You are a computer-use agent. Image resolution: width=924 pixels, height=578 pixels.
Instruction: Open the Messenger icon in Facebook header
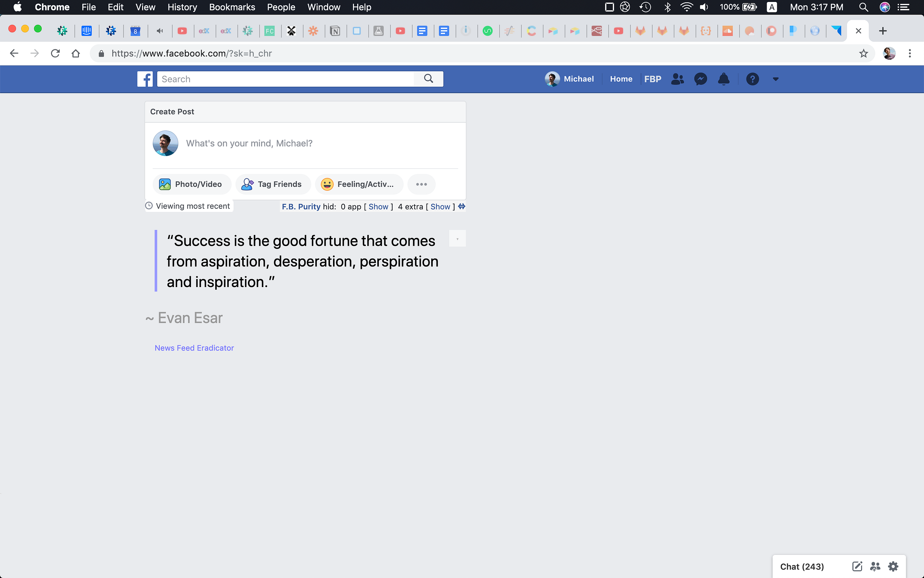700,79
